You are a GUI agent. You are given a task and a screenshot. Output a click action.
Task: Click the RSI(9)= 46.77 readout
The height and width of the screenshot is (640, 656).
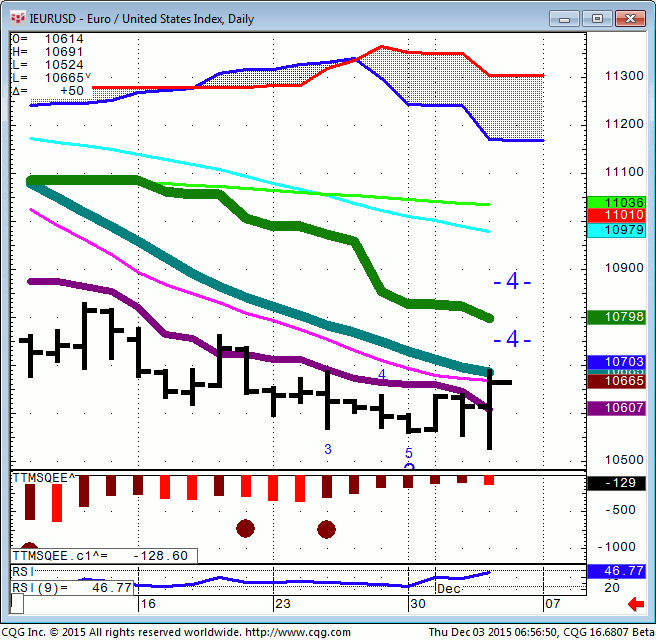point(72,588)
